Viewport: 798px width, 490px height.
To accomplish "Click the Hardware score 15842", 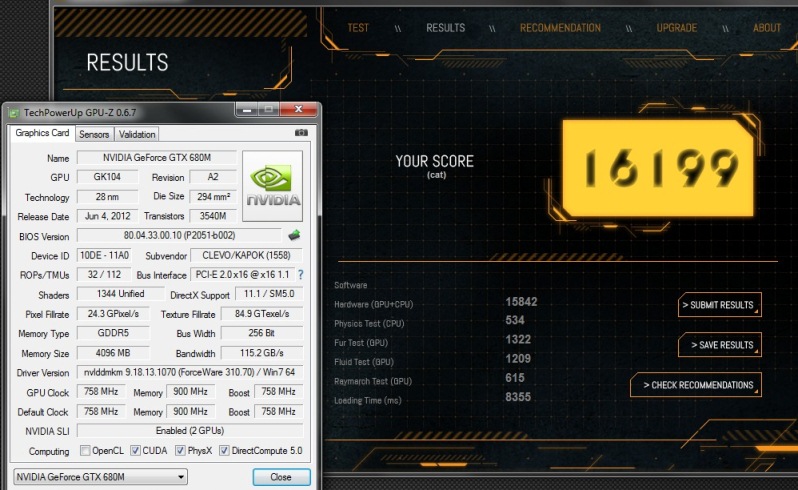I will coord(521,302).
